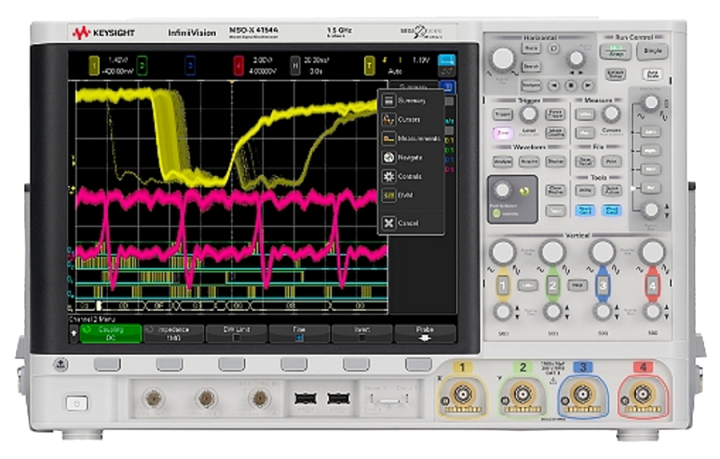The image size is (720, 459).
Task: Tap the gray H horizontal badge on screen
Action: point(295,66)
